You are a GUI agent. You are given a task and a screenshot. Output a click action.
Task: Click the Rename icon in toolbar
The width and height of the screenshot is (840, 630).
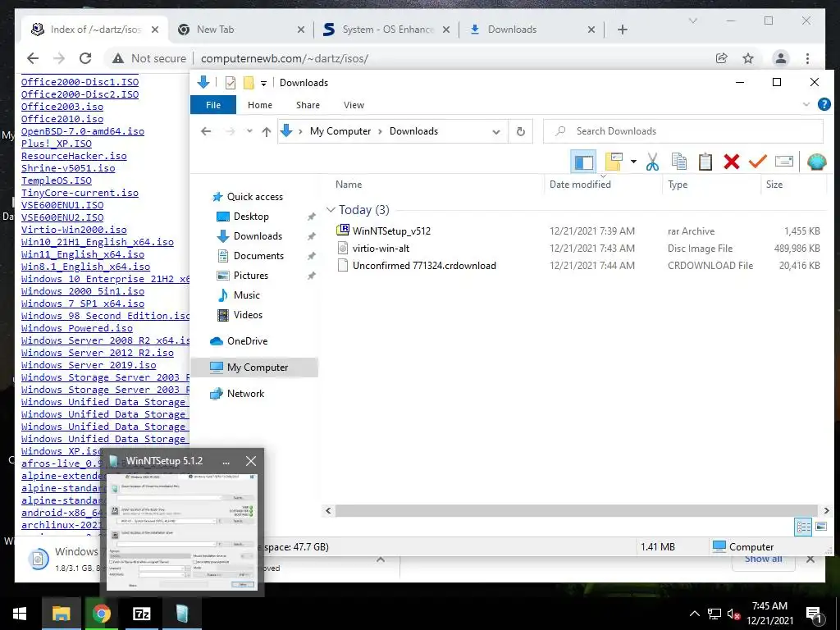pos(783,162)
